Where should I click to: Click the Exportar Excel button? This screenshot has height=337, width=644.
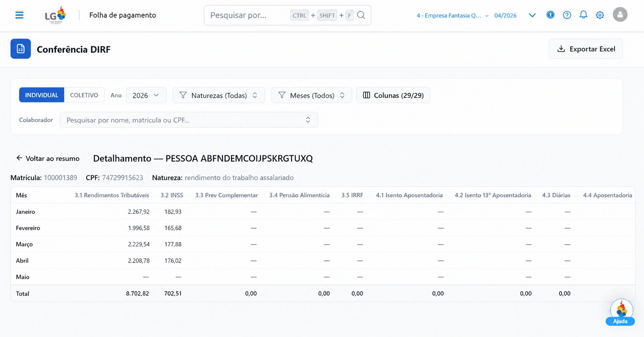(586, 49)
